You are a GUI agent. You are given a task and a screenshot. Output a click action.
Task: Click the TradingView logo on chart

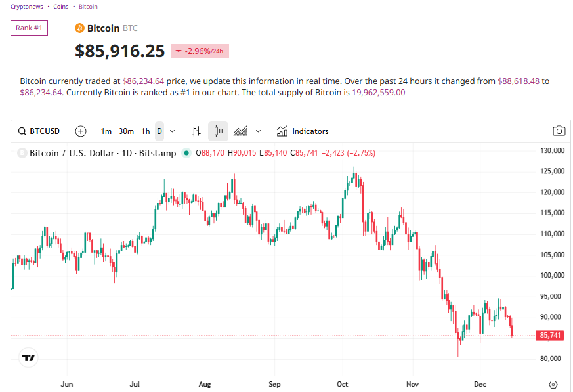(28, 358)
